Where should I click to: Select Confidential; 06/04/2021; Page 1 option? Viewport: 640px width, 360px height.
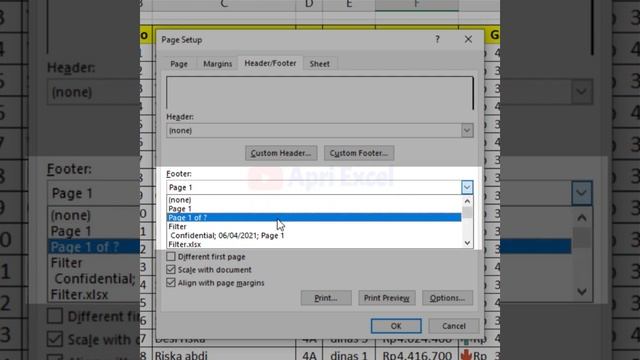coord(314,236)
